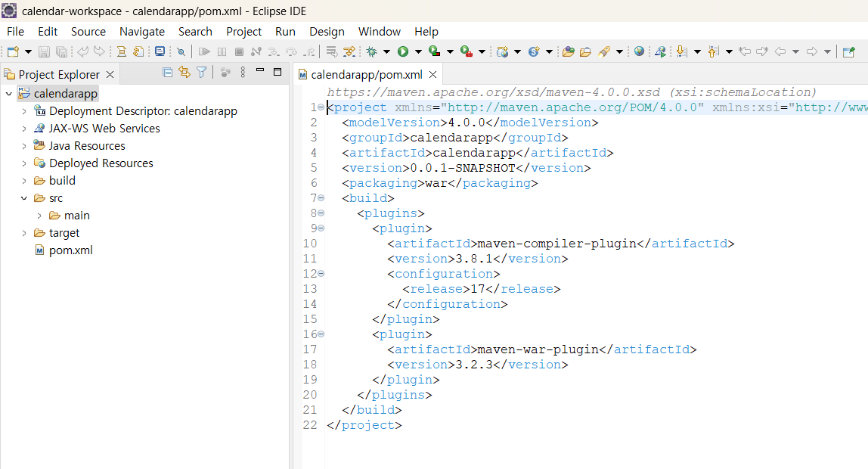Screen dimensions: 868x469
Task: Click the New wizard toolbar icon
Action: coord(13,51)
